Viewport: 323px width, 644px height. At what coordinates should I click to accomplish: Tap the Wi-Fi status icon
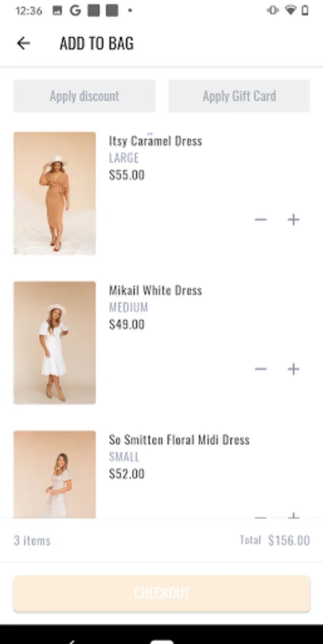(x=291, y=10)
